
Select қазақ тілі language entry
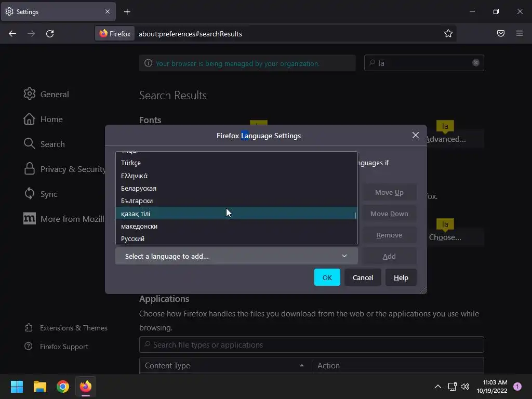[x=236, y=214]
